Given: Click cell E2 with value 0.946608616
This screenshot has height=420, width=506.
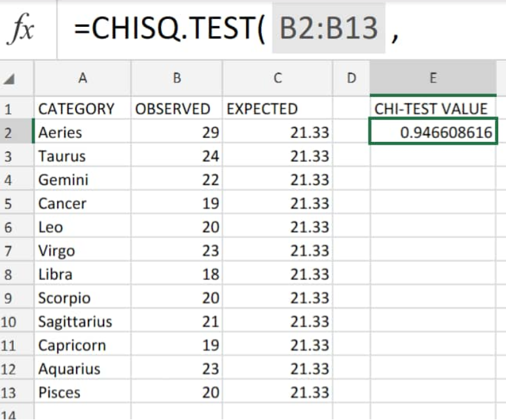Looking at the screenshot, I should [x=433, y=131].
